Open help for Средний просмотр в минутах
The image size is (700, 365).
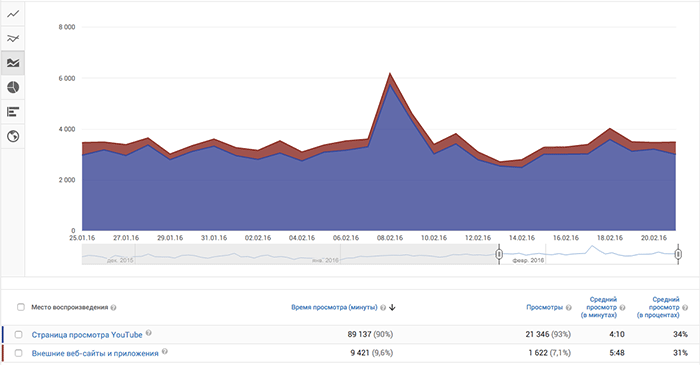[622, 307]
